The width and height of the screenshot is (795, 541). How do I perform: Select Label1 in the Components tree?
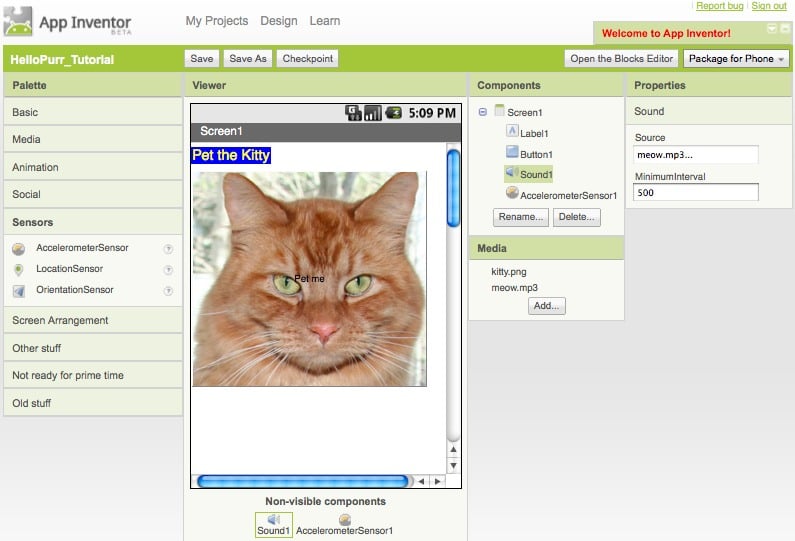[534, 133]
